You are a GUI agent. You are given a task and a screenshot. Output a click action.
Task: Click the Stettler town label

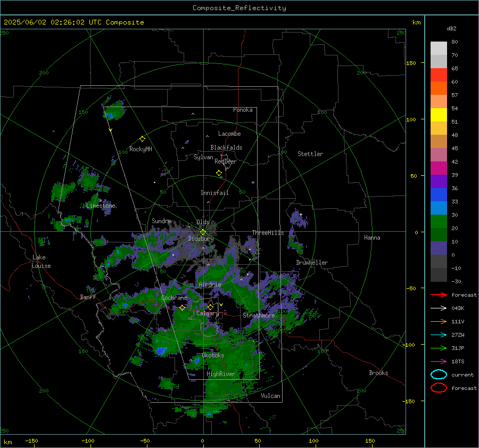[310, 154]
